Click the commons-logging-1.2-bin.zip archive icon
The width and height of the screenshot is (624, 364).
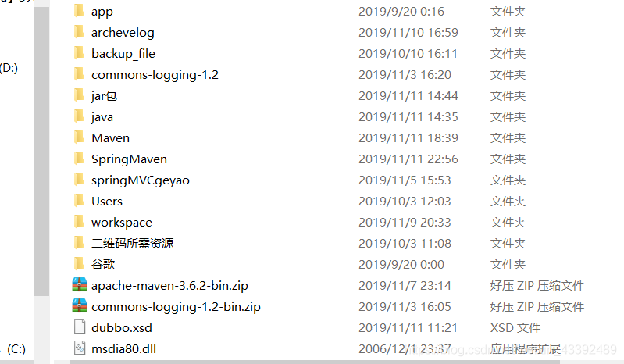pos(80,306)
